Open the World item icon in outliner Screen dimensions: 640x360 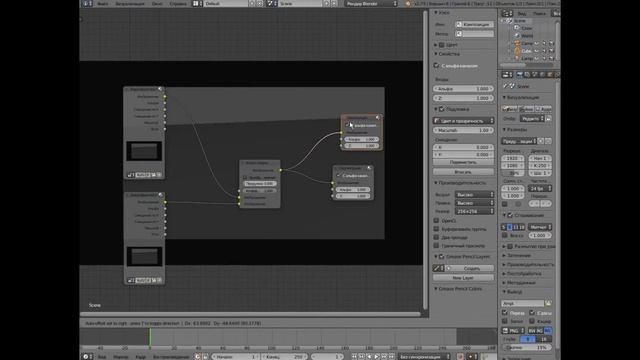[517, 36]
